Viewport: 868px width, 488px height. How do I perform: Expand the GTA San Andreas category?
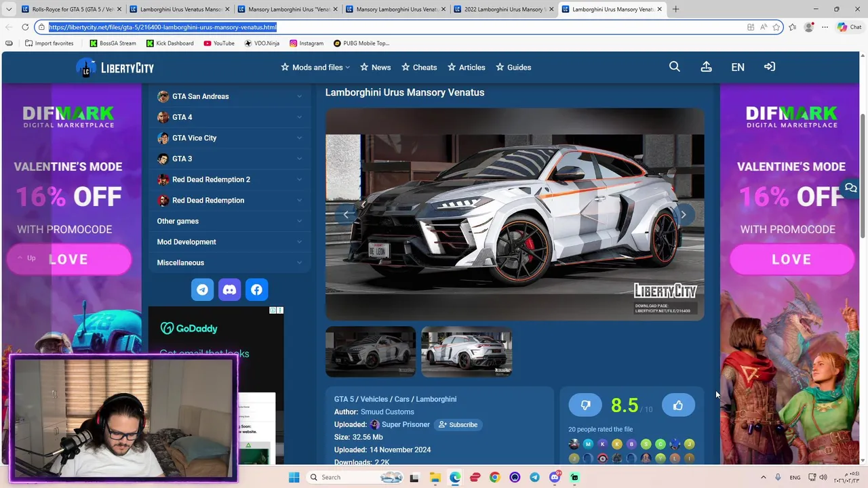[230, 96]
